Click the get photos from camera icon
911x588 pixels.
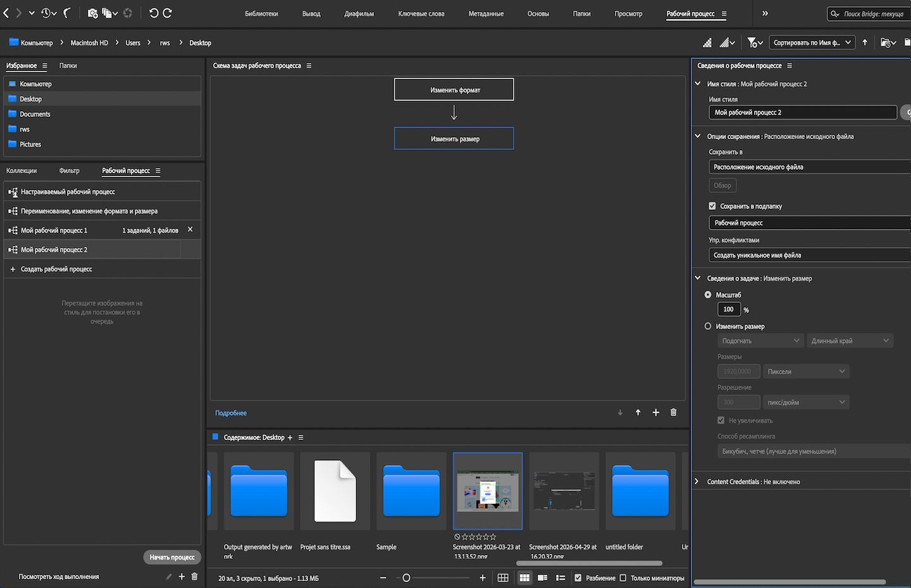coord(92,13)
